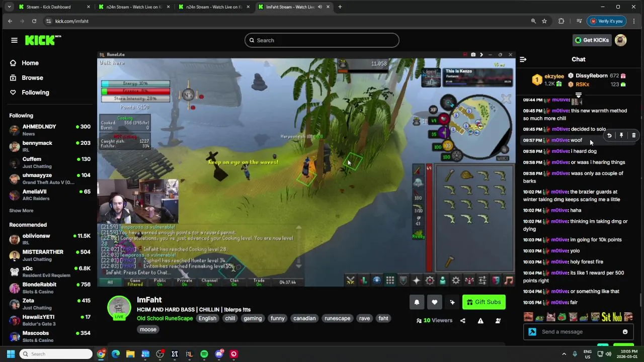Viewport: 644px width, 362px height.
Task: Follow ImFaht with the heart button
Action: coord(434,302)
